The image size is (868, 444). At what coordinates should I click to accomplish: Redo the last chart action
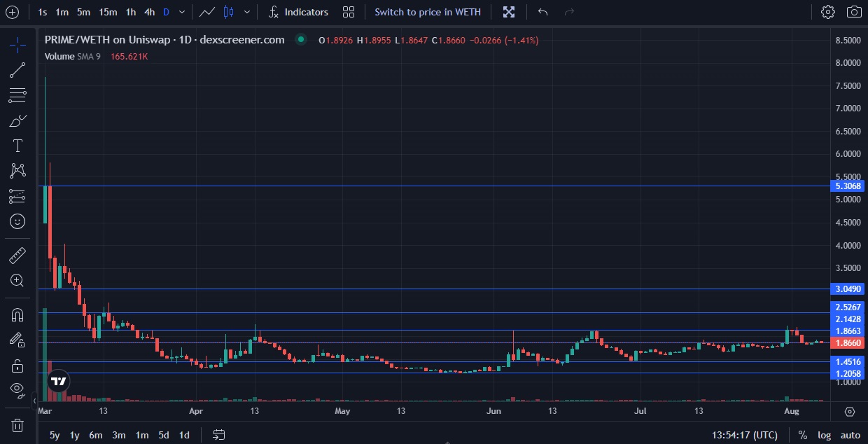pos(569,12)
